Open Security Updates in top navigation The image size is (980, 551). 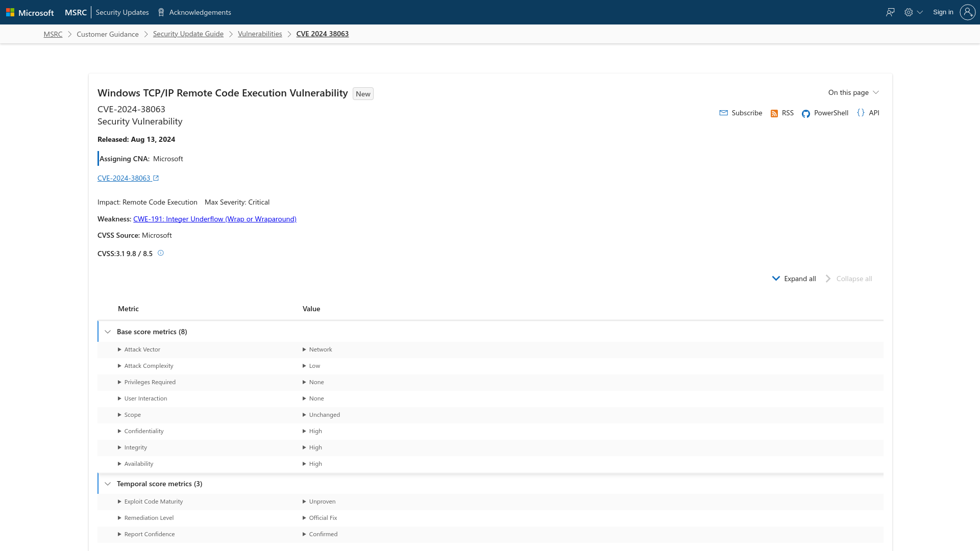coord(122,12)
